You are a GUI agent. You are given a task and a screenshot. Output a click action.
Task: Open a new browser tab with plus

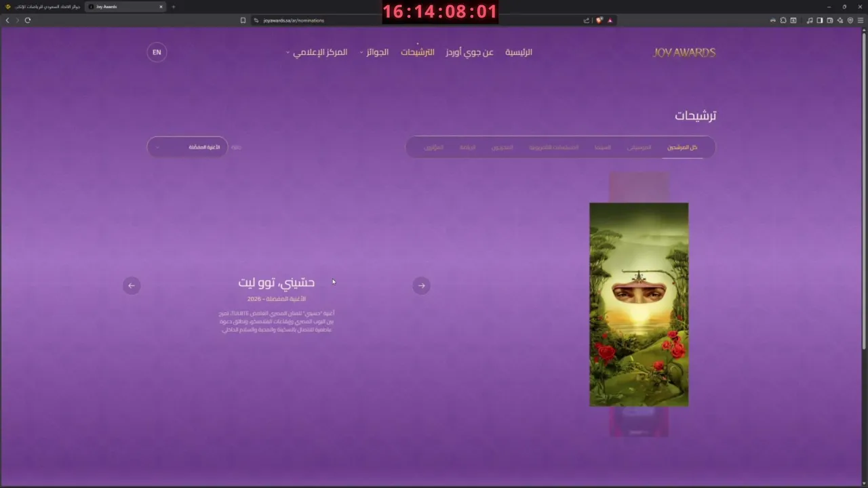coord(173,7)
